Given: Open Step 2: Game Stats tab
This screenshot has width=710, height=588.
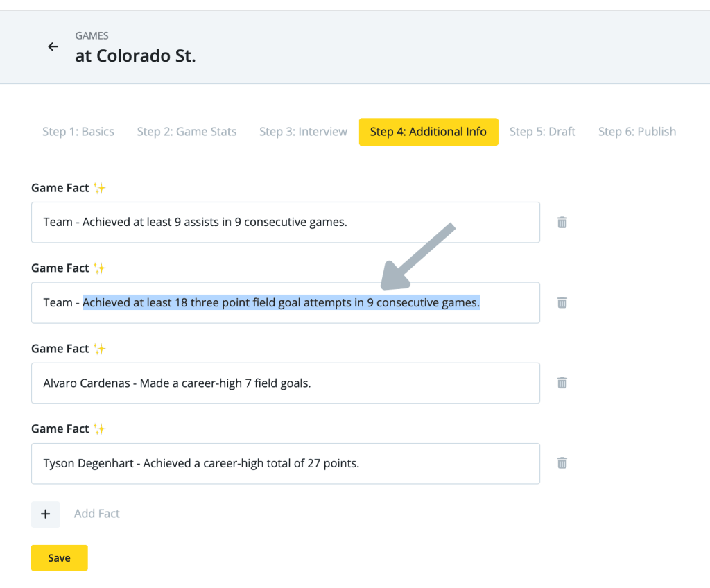Looking at the screenshot, I should (187, 132).
